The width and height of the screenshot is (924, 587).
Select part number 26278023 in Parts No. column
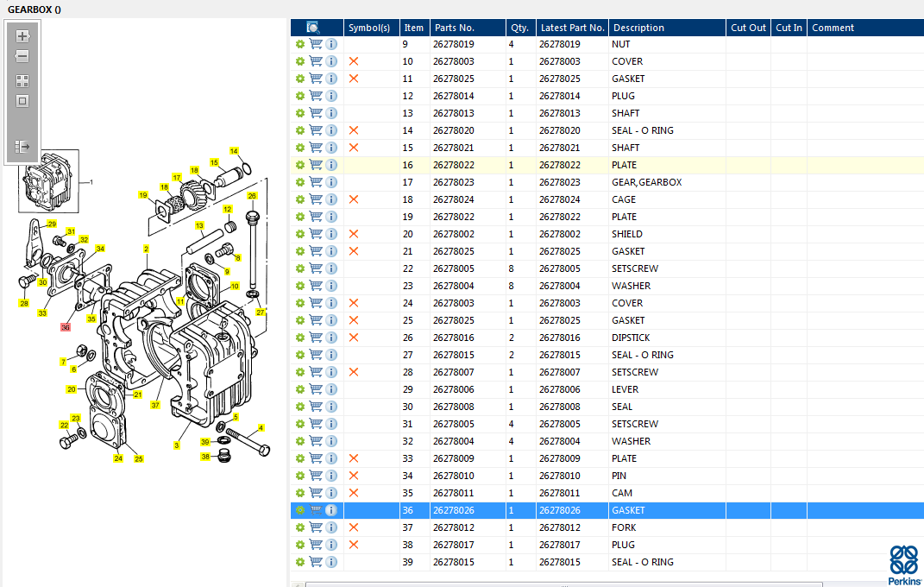click(454, 182)
